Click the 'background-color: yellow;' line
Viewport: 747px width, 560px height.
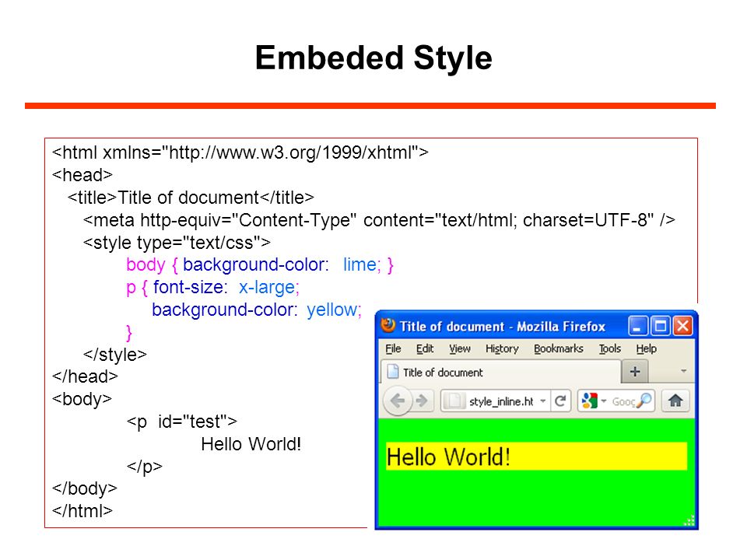pyautogui.click(x=257, y=310)
